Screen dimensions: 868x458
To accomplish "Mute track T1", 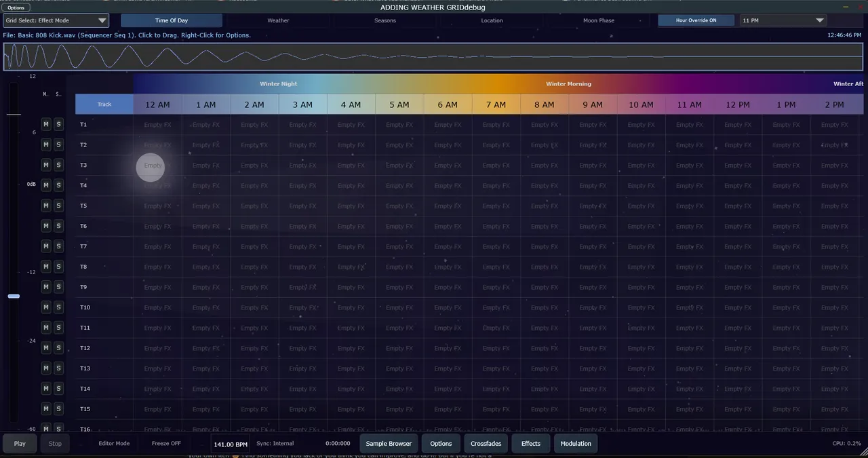I will coord(46,124).
